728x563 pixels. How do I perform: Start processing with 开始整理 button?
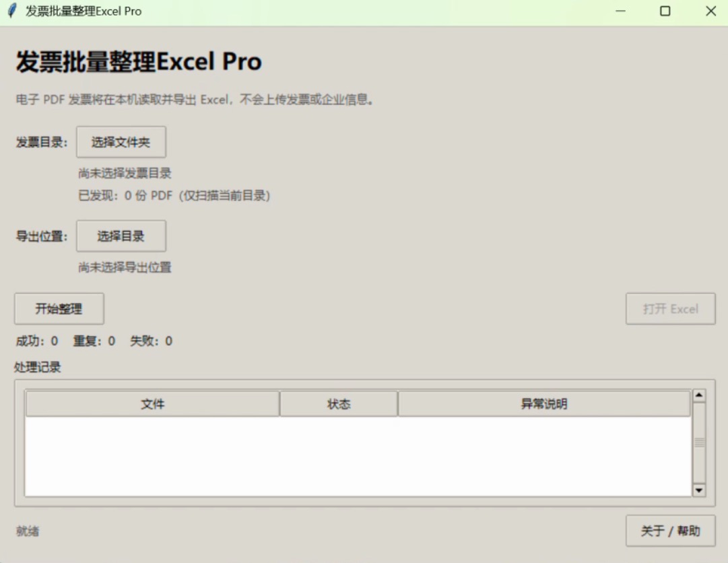59,308
